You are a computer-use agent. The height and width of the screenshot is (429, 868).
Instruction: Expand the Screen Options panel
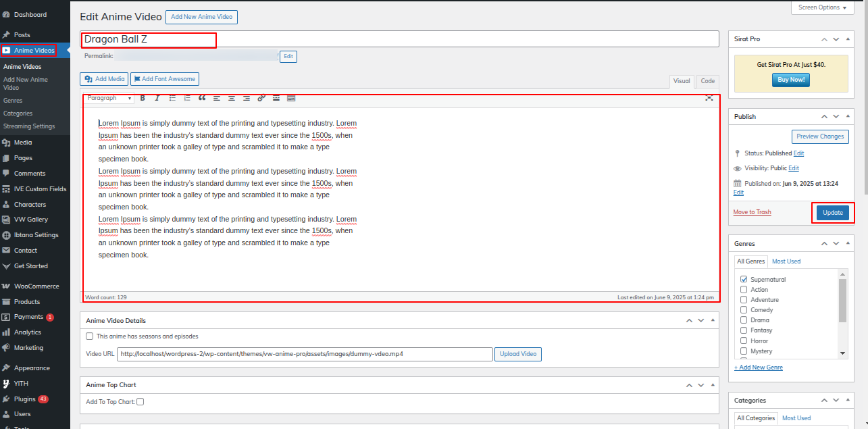click(x=821, y=7)
